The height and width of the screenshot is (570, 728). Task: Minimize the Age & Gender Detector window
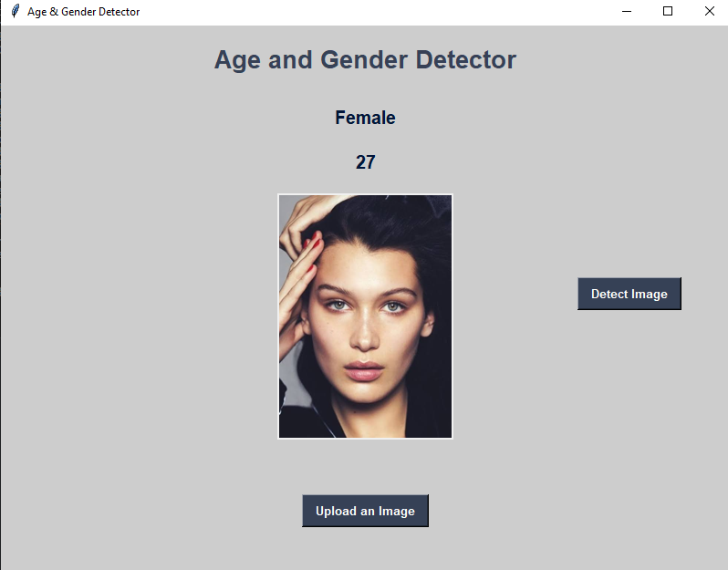pos(627,11)
